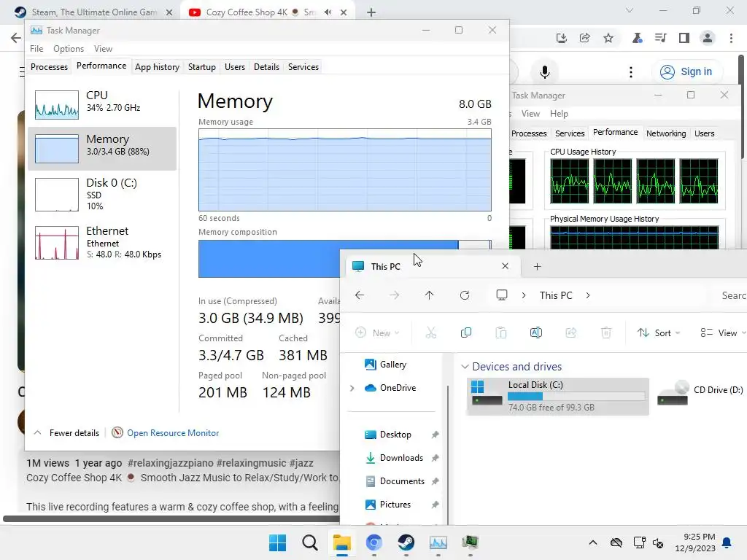Image resolution: width=747 pixels, height=560 pixels.
Task: Go back in File Explorer
Action: tap(360, 295)
